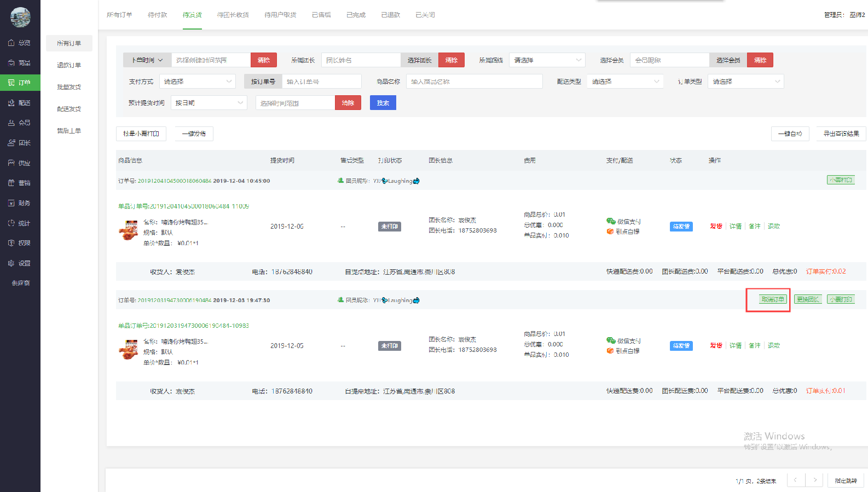Click the blue 搜索 search button
The width and height of the screenshot is (868, 492).
click(x=383, y=103)
